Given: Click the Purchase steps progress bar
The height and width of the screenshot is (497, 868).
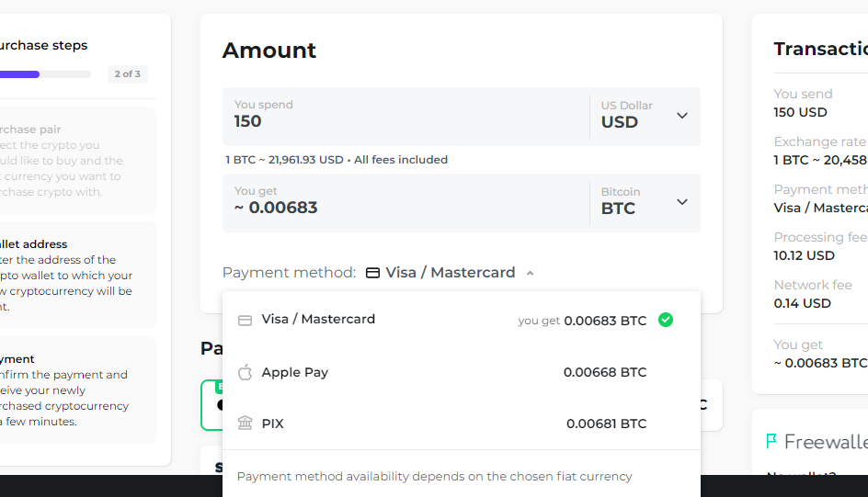Looking at the screenshot, I should tap(46, 74).
